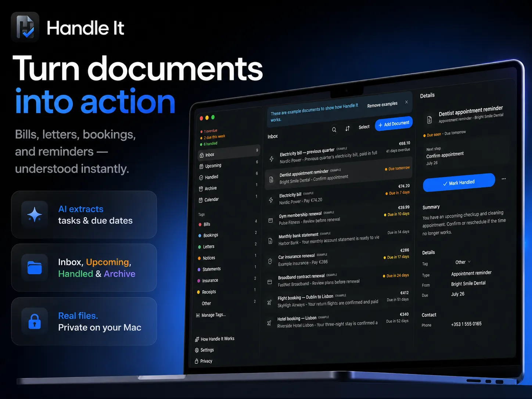Click document icon of Monthly bank statement
Viewport: 532px width, 399px height.
pos(270,241)
